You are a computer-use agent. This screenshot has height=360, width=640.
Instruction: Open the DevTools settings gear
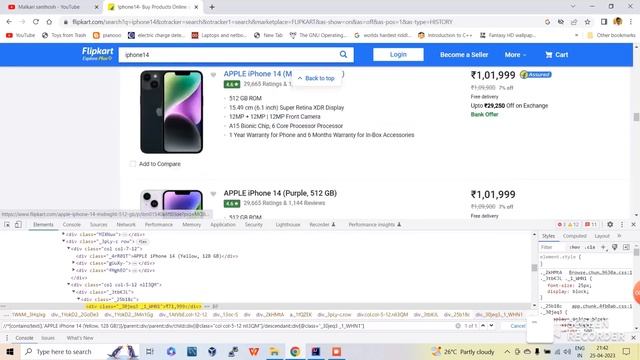610,224
